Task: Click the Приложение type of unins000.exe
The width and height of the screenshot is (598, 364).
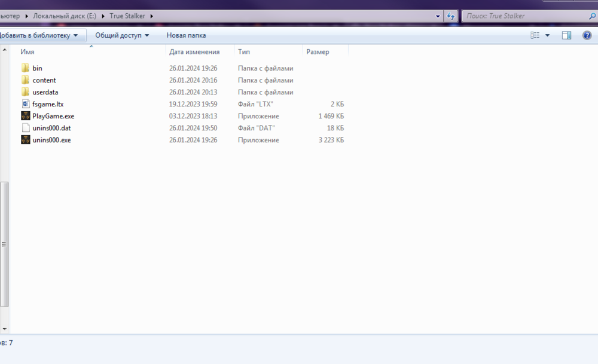Action: (258, 140)
